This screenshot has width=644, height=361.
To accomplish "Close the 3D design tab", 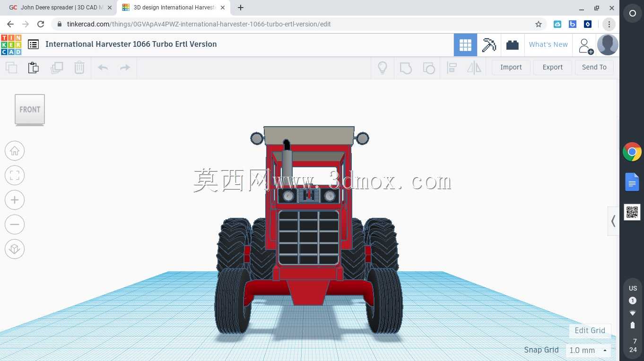I will [222, 8].
